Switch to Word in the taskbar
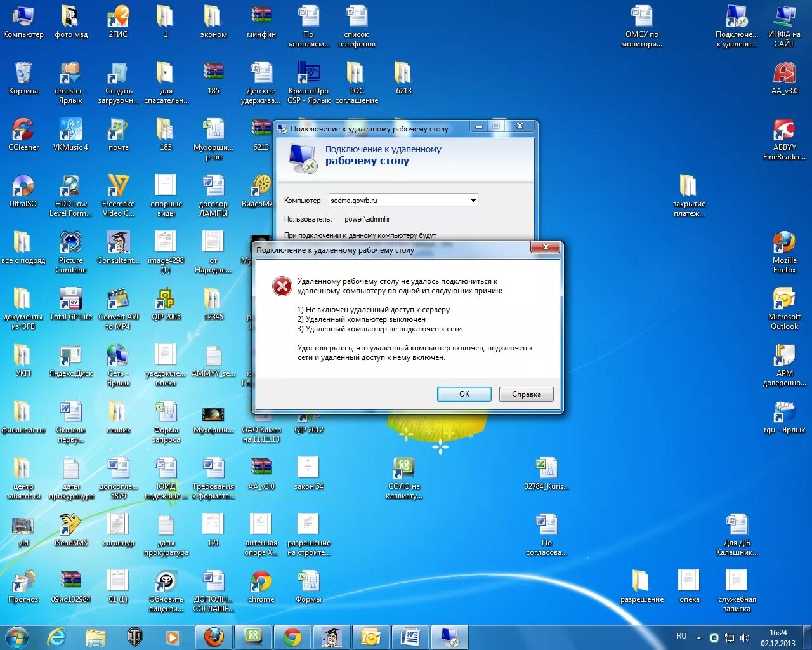This screenshot has width=812, height=650. [x=410, y=637]
